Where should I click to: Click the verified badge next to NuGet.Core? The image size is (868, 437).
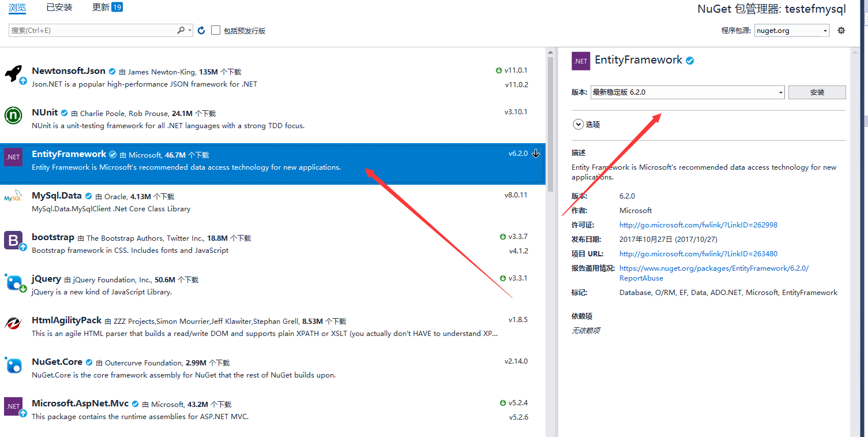89,363
